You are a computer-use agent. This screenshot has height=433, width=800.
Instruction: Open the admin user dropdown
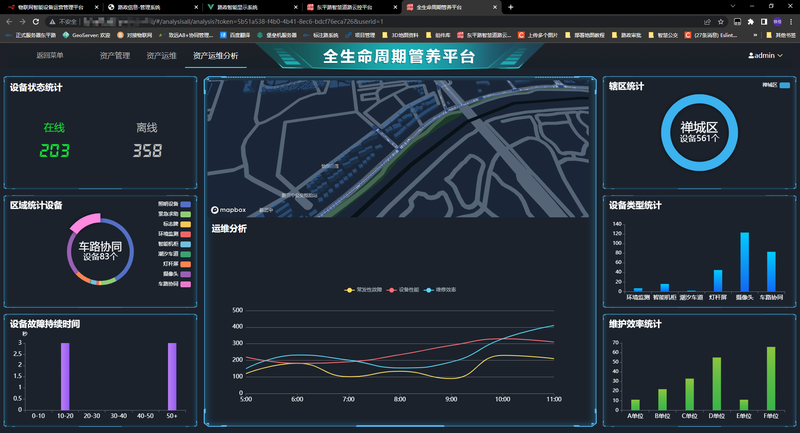(765, 56)
